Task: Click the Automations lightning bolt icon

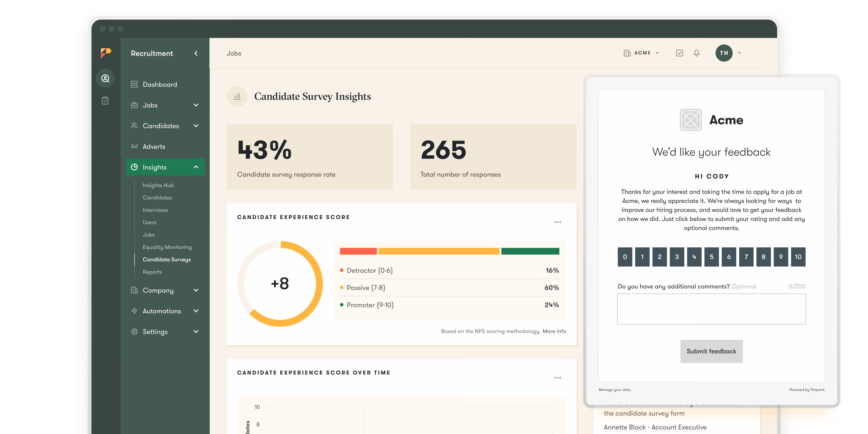Action: click(x=134, y=311)
